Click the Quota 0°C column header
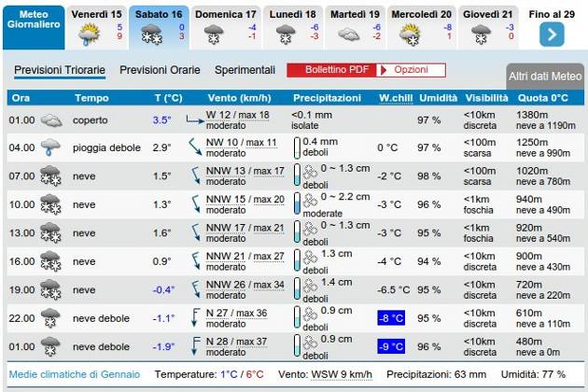Image resolution: width=588 pixels, height=392 pixels. [x=542, y=98]
